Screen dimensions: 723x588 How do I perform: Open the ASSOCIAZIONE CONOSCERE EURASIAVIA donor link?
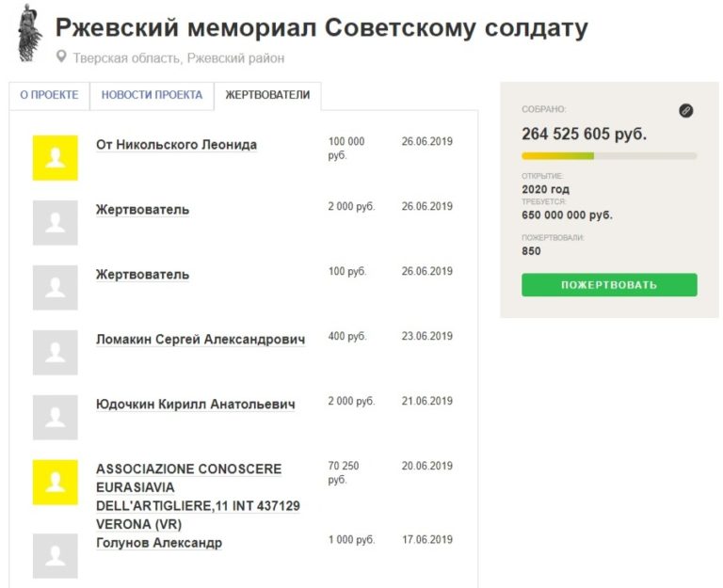tap(188, 469)
